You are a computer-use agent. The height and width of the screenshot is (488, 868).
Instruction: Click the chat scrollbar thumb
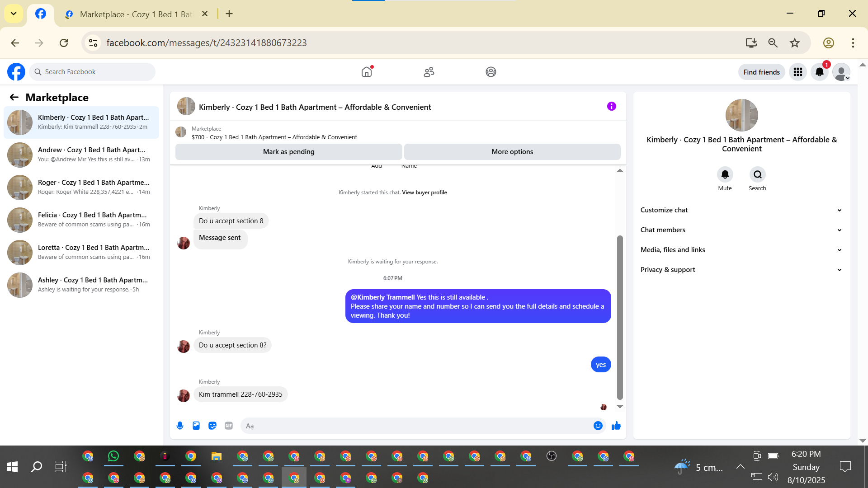(x=620, y=316)
